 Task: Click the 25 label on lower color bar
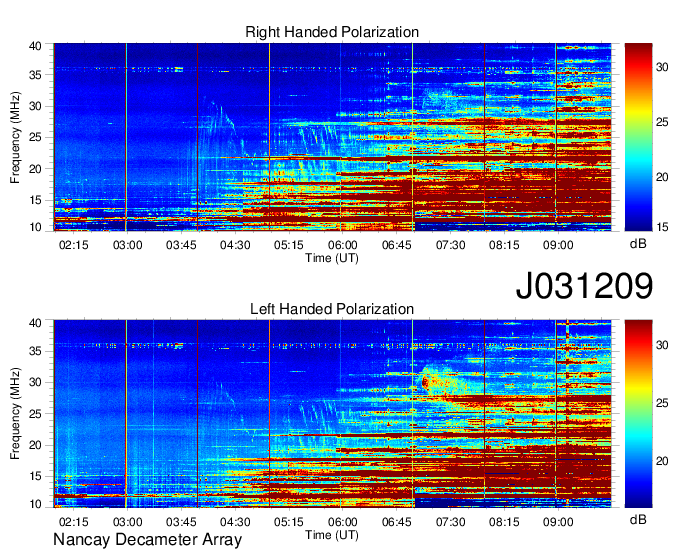coord(662,403)
